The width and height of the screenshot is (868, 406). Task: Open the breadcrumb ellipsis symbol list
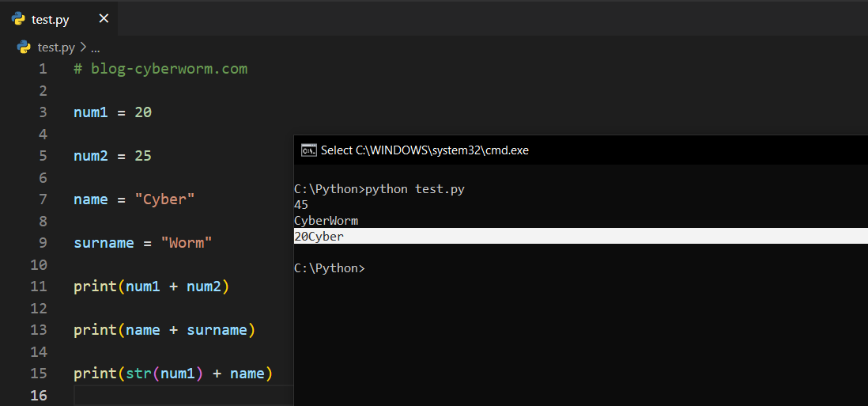click(x=96, y=47)
